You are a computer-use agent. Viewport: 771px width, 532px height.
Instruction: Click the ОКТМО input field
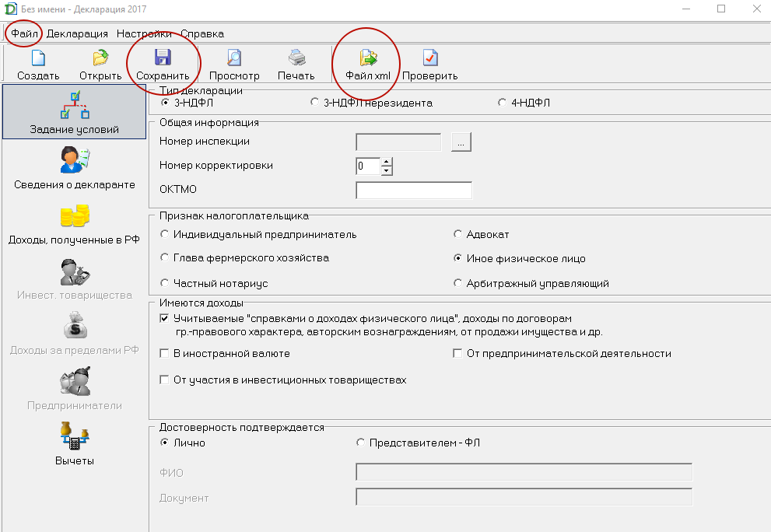[413, 191]
